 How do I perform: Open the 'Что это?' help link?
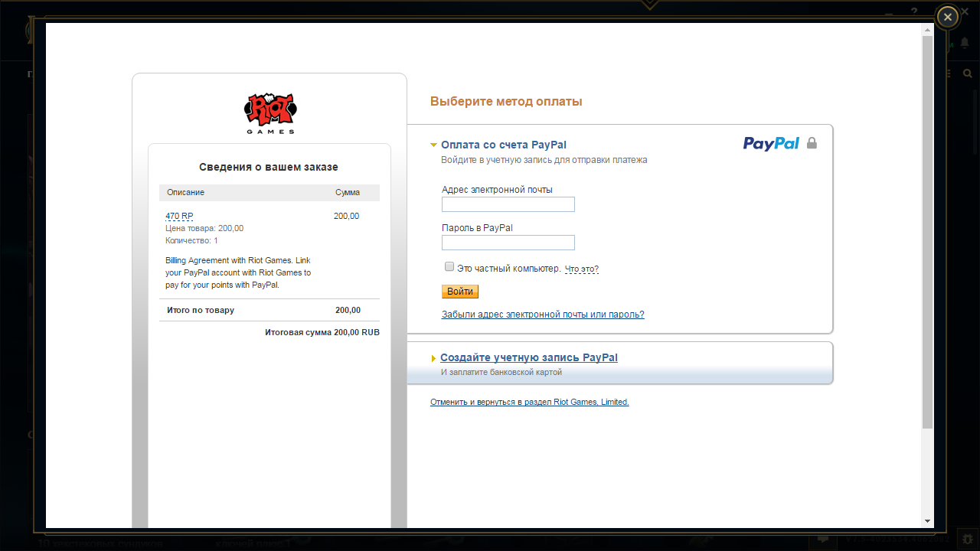tap(582, 269)
